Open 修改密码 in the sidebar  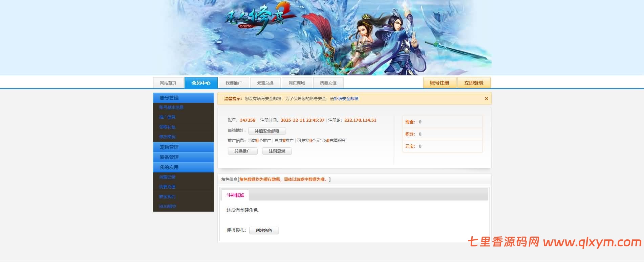(167, 137)
